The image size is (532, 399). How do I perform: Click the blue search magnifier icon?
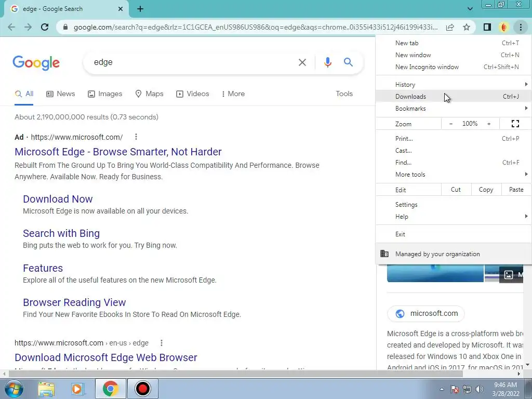tap(348, 62)
